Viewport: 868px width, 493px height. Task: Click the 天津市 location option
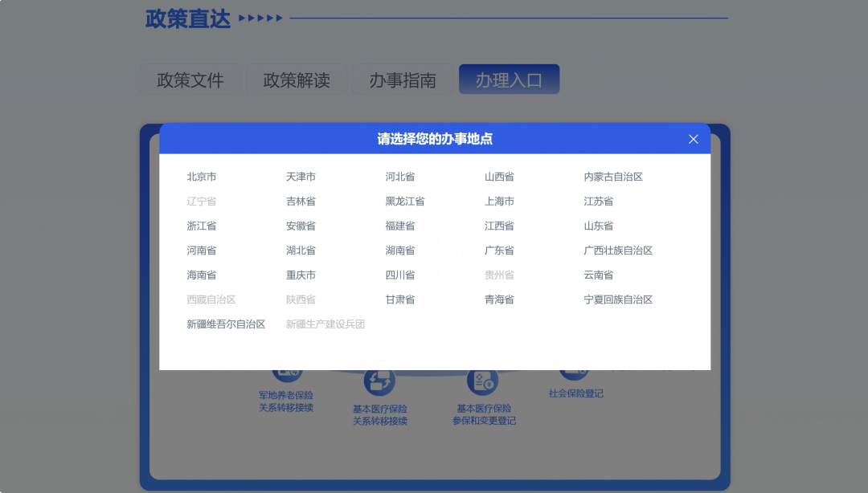300,177
